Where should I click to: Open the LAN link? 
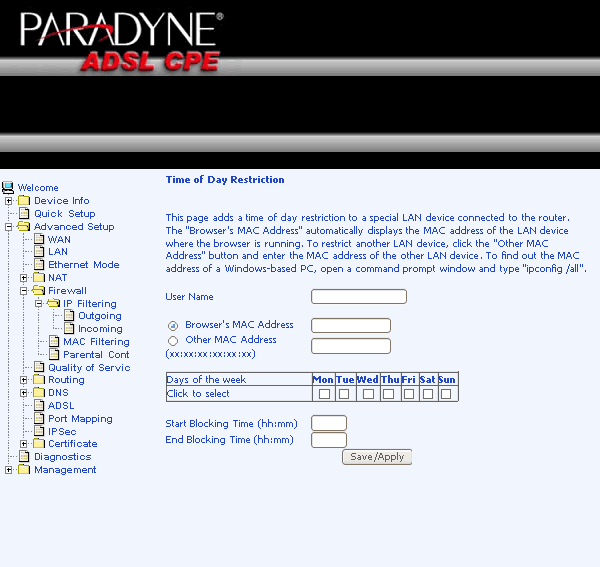(58, 252)
